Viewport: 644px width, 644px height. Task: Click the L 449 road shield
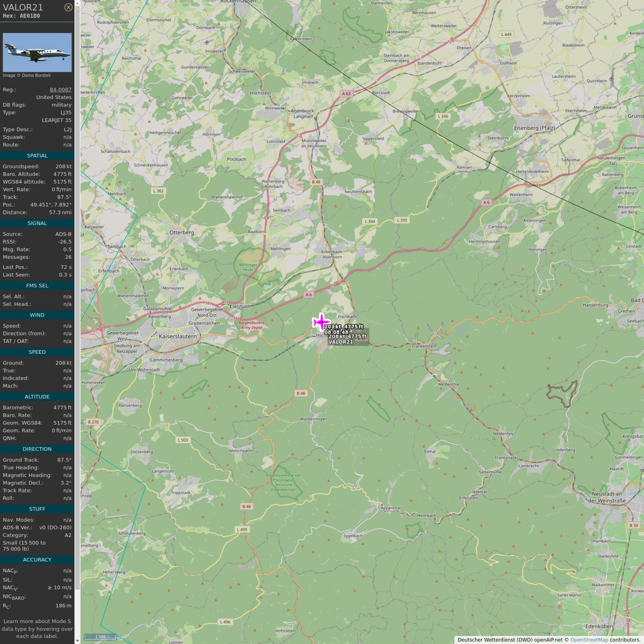coord(506,34)
